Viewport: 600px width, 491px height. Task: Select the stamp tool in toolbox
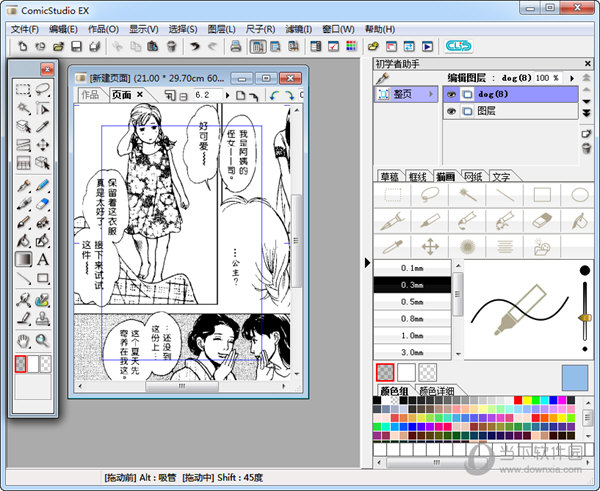(x=43, y=318)
